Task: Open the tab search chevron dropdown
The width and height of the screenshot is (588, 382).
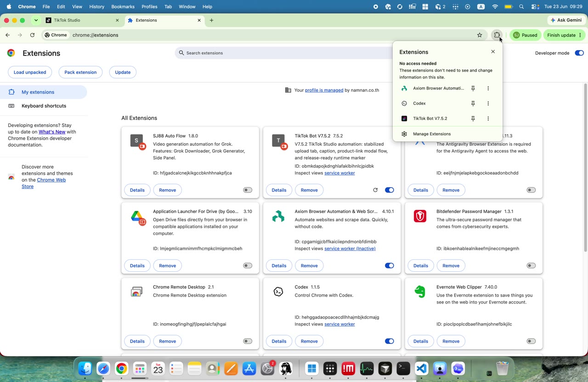Action: coord(36,20)
